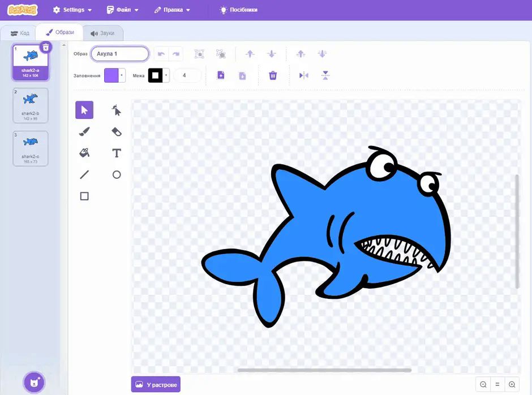Click the Redo arrow

pos(176,54)
